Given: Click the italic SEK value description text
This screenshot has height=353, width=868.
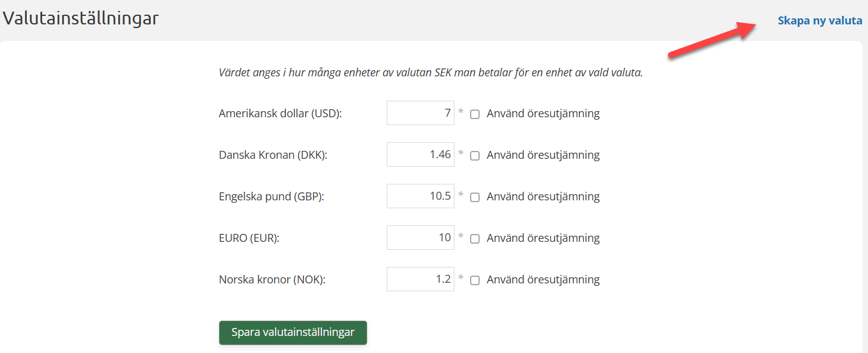Looking at the screenshot, I should pos(431,73).
